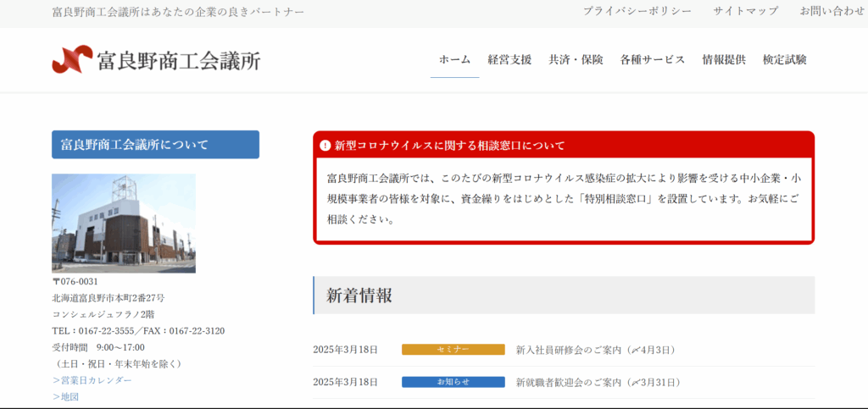Click the お問い合わせ link

(x=832, y=11)
